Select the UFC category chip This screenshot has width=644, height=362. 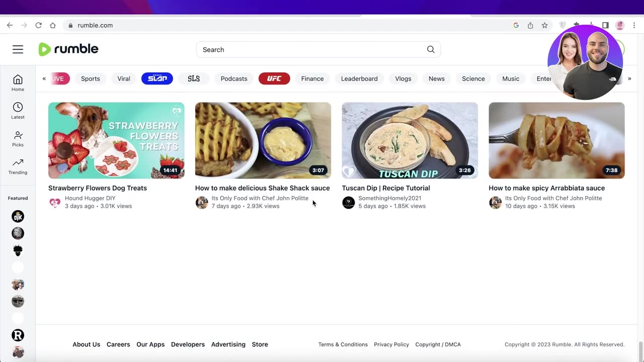(x=274, y=78)
